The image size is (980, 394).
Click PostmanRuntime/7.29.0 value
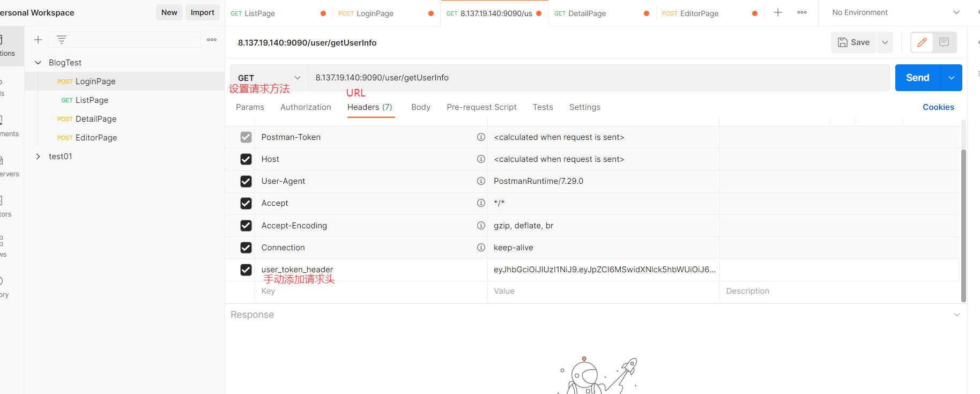coord(538,181)
